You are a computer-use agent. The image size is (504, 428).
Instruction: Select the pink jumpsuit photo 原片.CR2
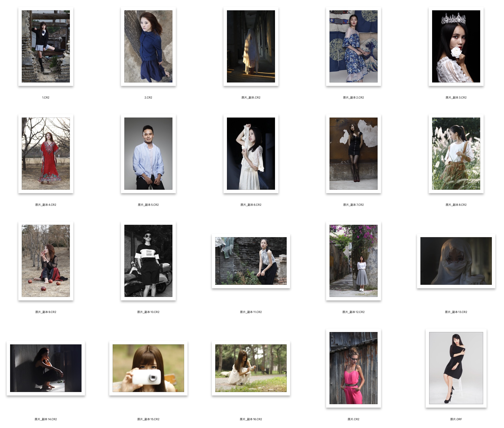pyautogui.click(x=353, y=368)
